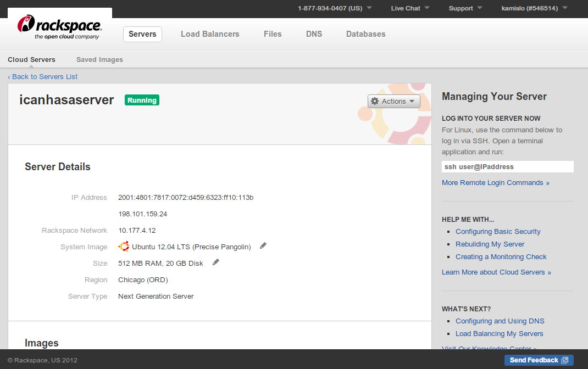Open the Live Chat dropdown
The height and width of the screenshot is (369, 588).
[410, 8]
